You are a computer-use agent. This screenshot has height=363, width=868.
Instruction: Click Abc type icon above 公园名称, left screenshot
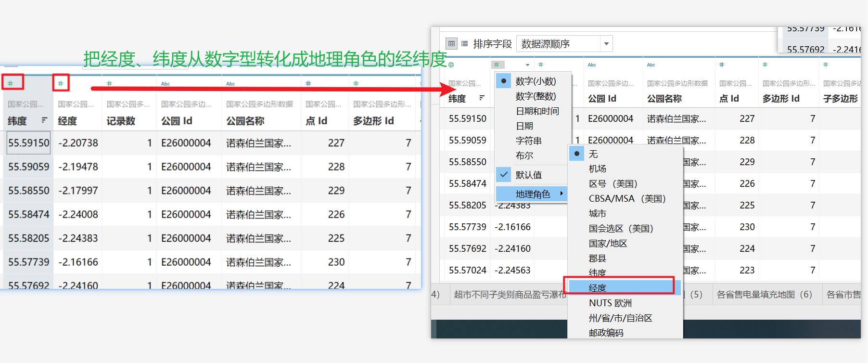tap(230, 84)
